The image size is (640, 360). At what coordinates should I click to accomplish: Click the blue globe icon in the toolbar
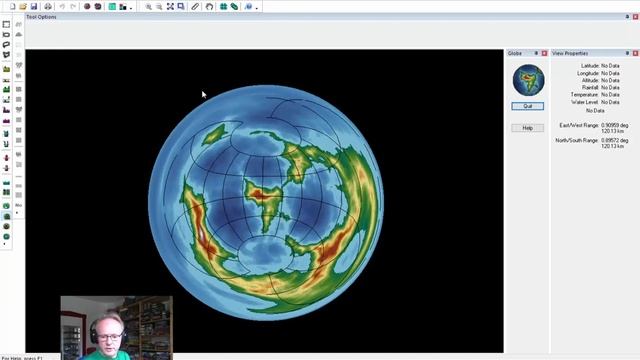(x=249, y=7)
